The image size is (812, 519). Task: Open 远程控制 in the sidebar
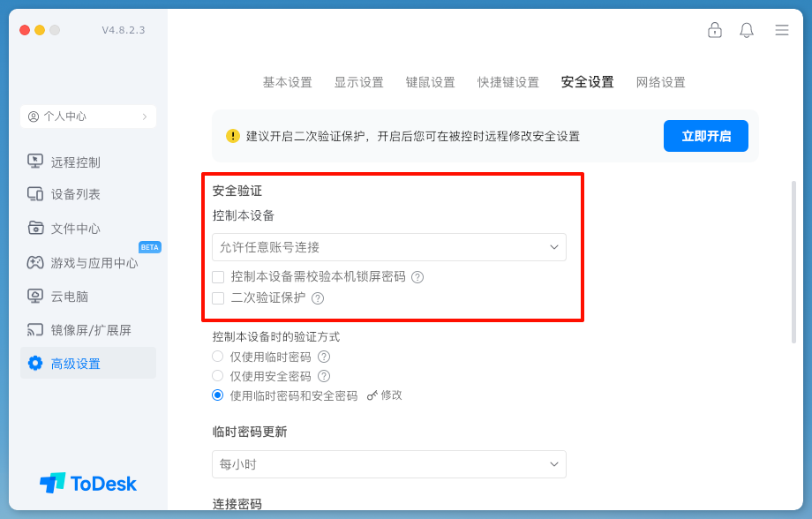click(75, 162)
